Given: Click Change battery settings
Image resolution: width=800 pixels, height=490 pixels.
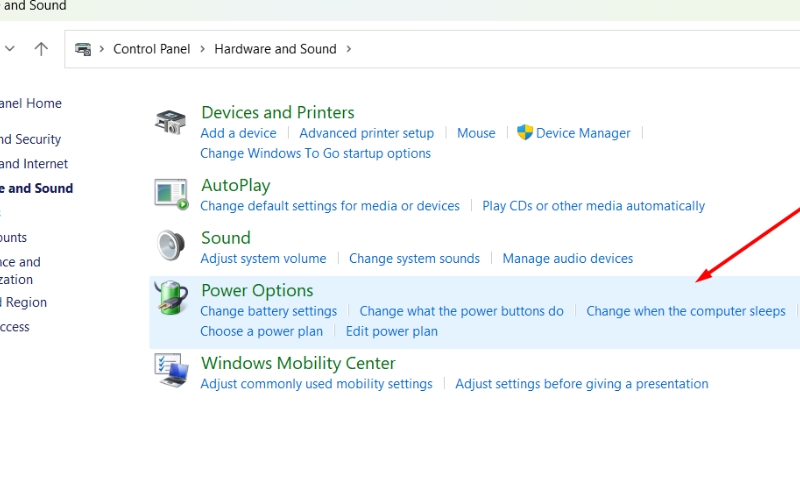Looking at the screenshot, I should click(x=268, y=311).
